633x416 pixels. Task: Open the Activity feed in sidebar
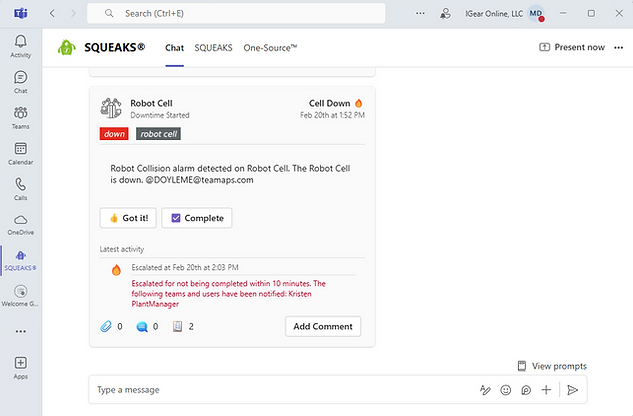coord(20,44)
